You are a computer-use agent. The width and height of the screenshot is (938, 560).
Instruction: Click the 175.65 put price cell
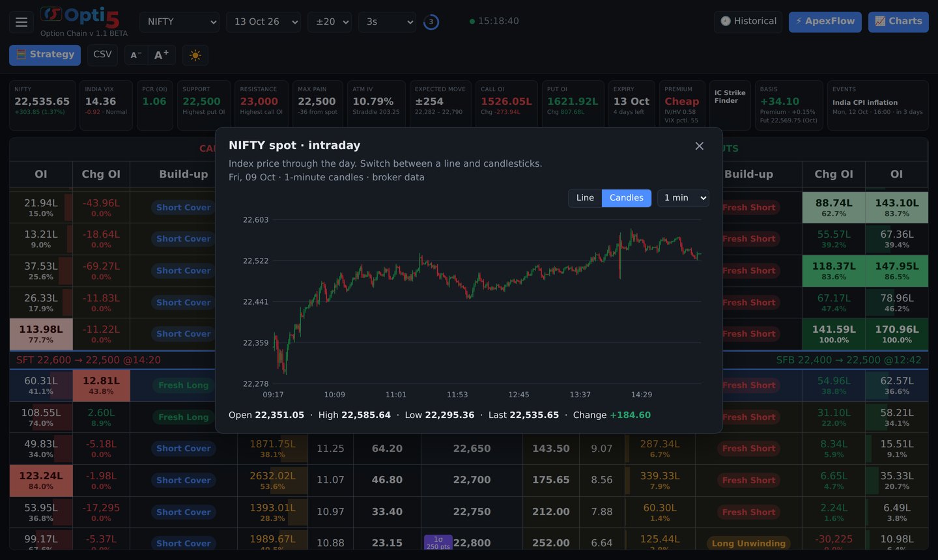click(550, 480)
